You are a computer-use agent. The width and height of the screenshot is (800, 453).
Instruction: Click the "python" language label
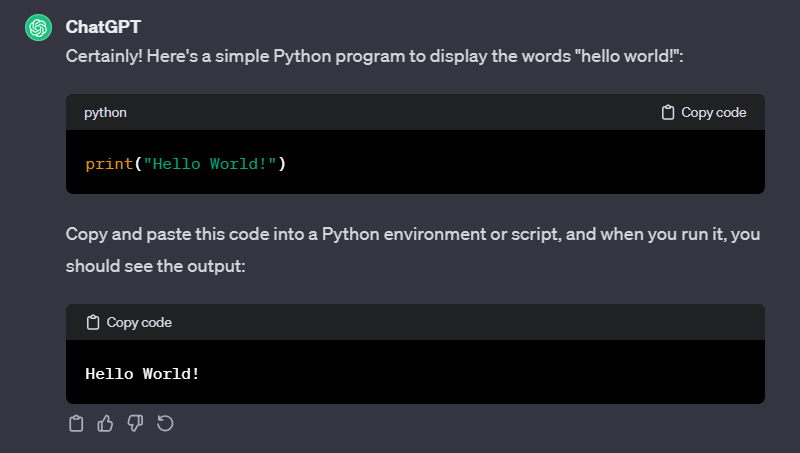tap(105, 113)
